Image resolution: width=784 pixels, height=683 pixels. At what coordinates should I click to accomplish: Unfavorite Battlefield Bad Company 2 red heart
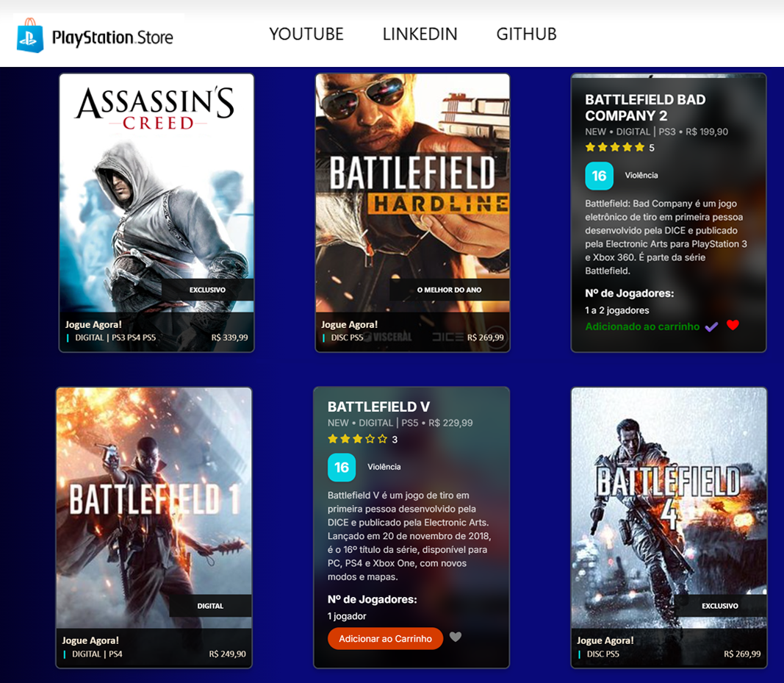pos(733,325)
